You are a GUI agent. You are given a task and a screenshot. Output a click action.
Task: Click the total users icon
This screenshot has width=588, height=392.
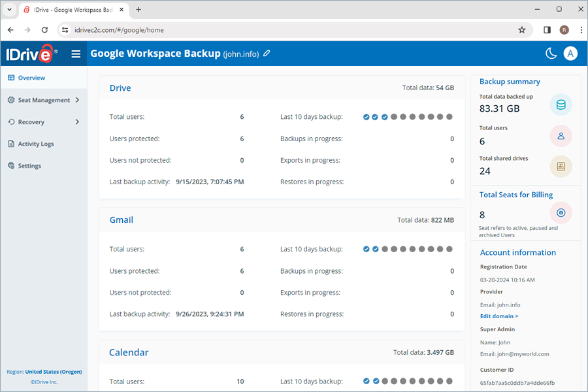coord(560,136)
